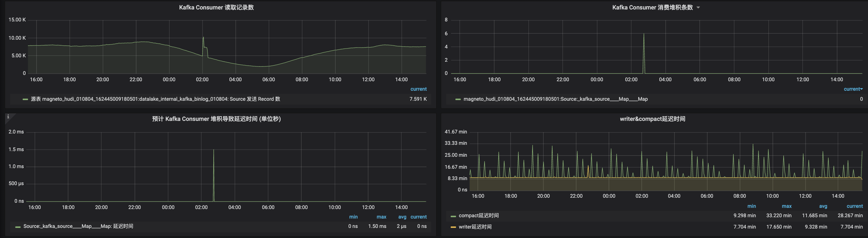Open the info icon on the delay-time panel
Viewport: 868px width, 238px height.
pos(8,116)
